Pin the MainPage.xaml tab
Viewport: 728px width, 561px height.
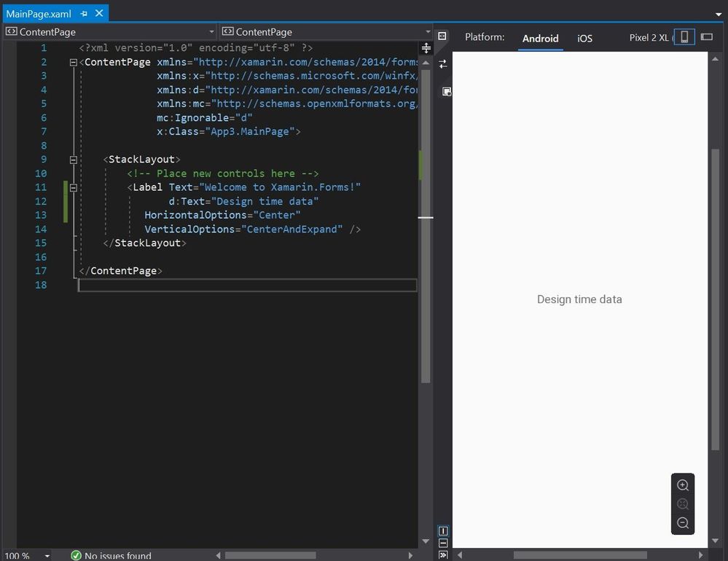[85, 13]
